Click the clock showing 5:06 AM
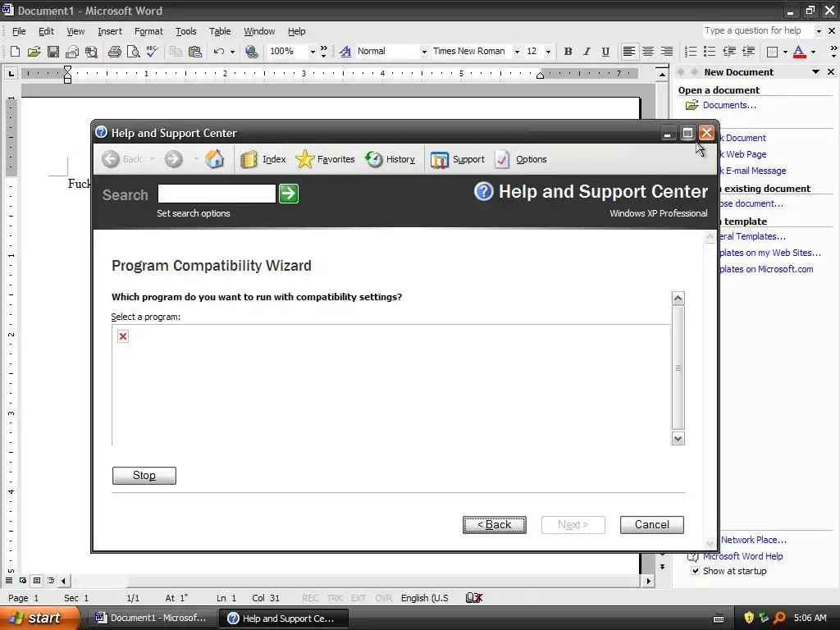Viewport: 840px width, 630px height. click(810, 618)
